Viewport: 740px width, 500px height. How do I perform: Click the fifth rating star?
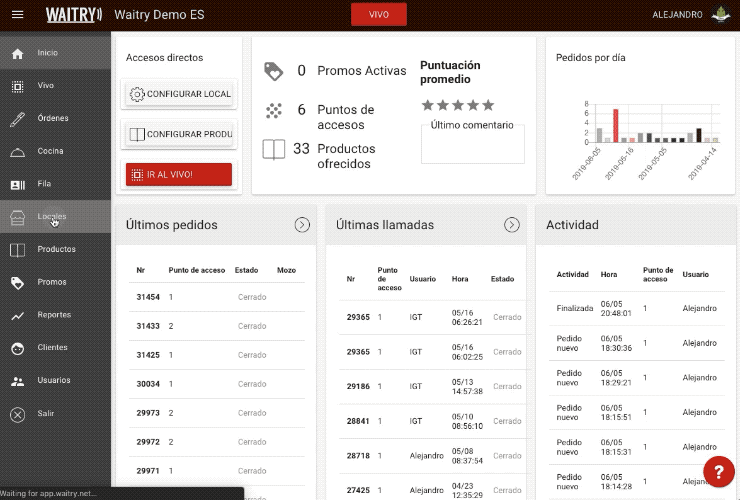[488, 105]
